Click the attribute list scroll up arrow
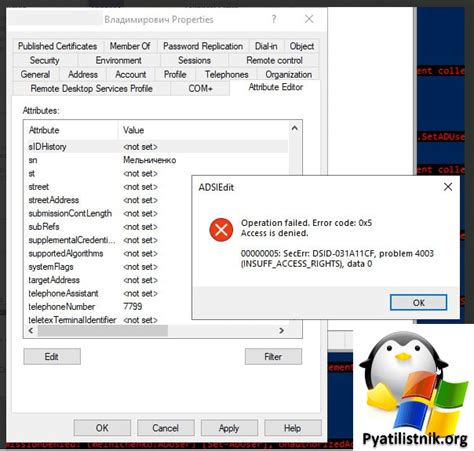The height and width of the screenshot is (451, 474). pyautogui.click(x=294, y=128)
